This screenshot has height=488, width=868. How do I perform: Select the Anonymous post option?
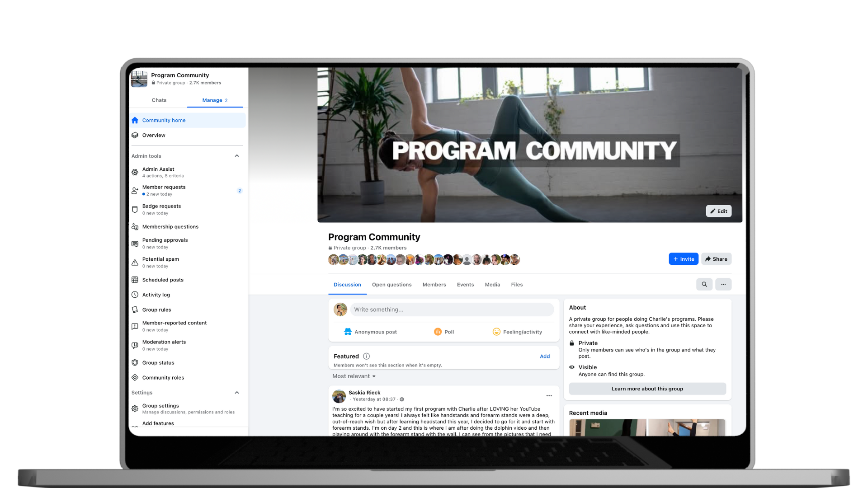pos(371,332)
